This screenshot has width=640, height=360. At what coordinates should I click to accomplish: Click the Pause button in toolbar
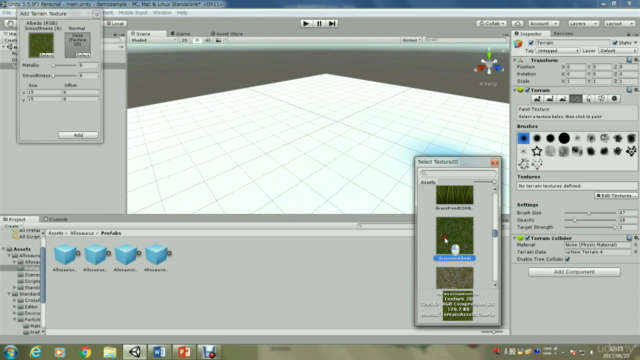pyautogui.click(x=319, y=24)
